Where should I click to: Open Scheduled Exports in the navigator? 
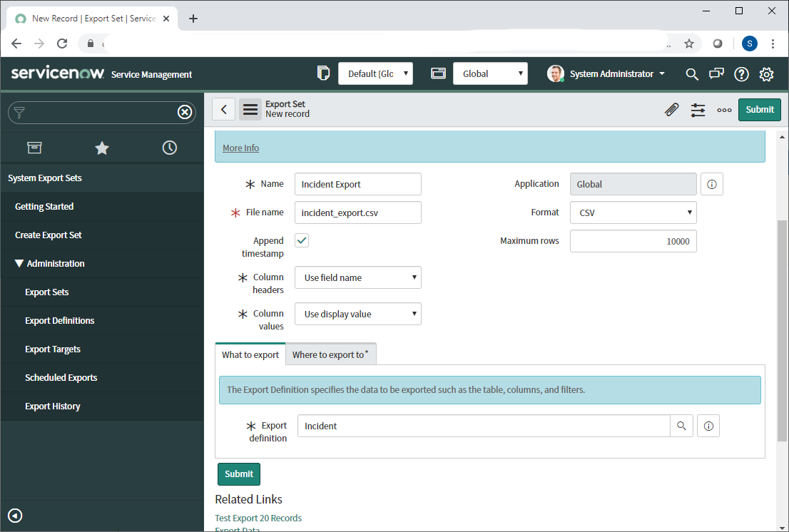click(x=61, y=378)
